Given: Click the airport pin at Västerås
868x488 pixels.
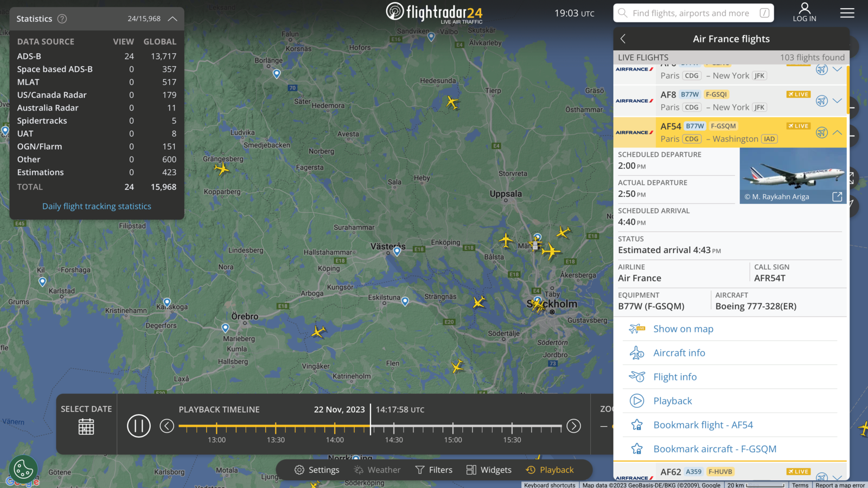Looking at the screenshot, I should [397, 251].
